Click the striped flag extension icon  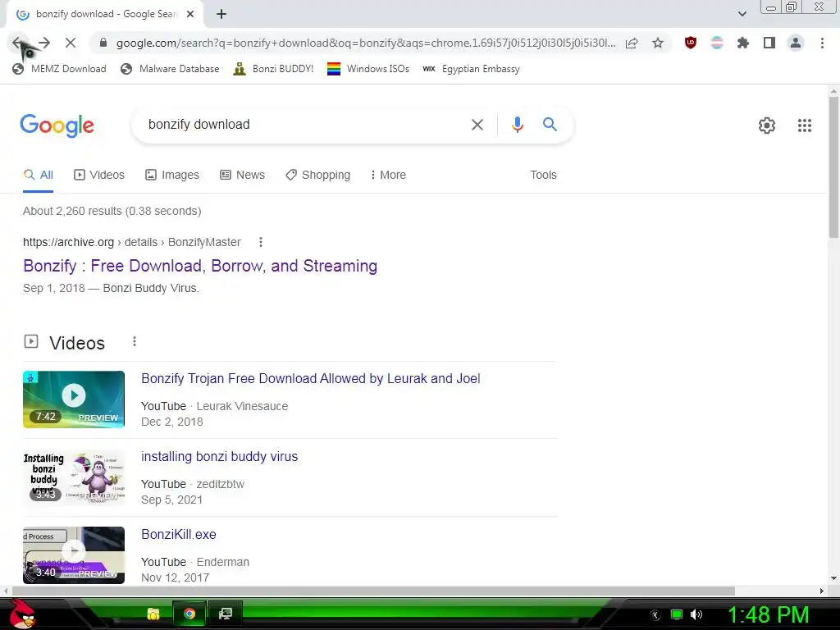pyautogui.click(x=717, y=43)
